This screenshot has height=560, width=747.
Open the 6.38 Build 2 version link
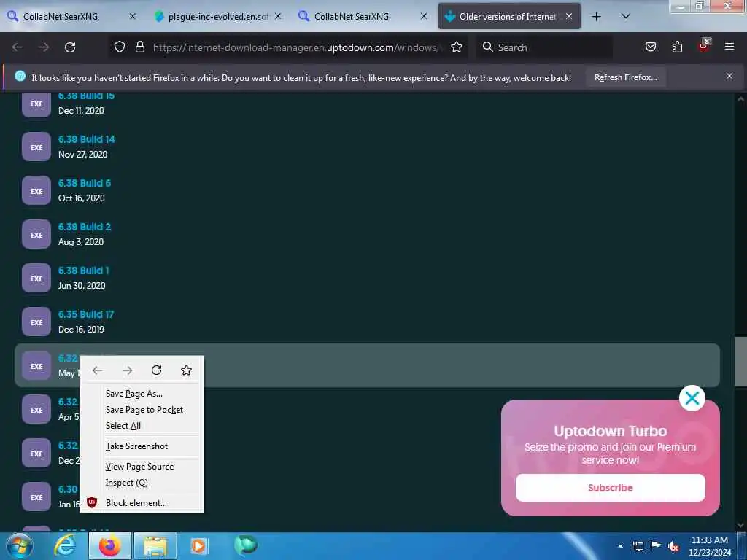(x=85, y=227)
